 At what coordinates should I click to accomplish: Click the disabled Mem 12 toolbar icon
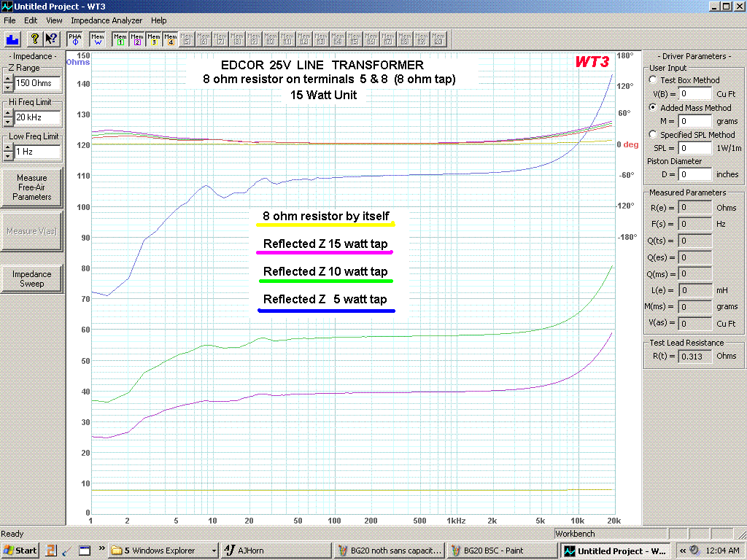(304, 39)
